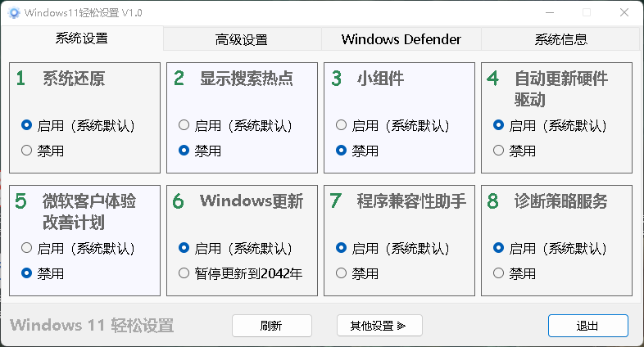Image resolution: width=644 pixels, height=347 pixels.
Task: Click the 退出 button
Action: click(587, 326)
